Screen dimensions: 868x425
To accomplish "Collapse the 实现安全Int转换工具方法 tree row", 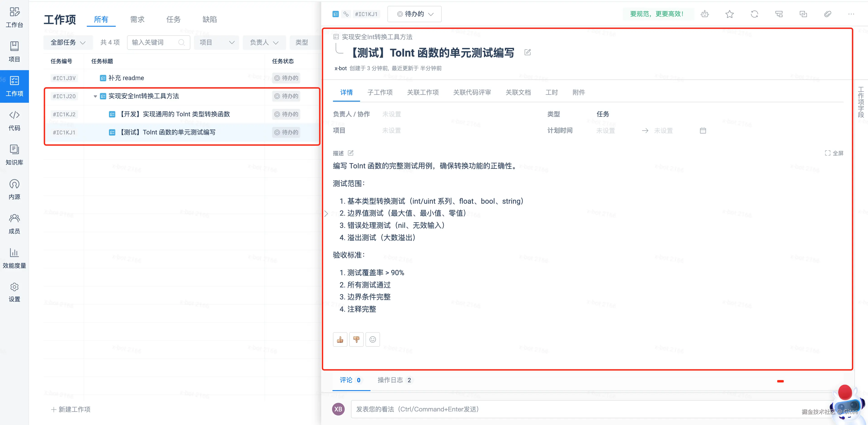I will pos(95,96).
